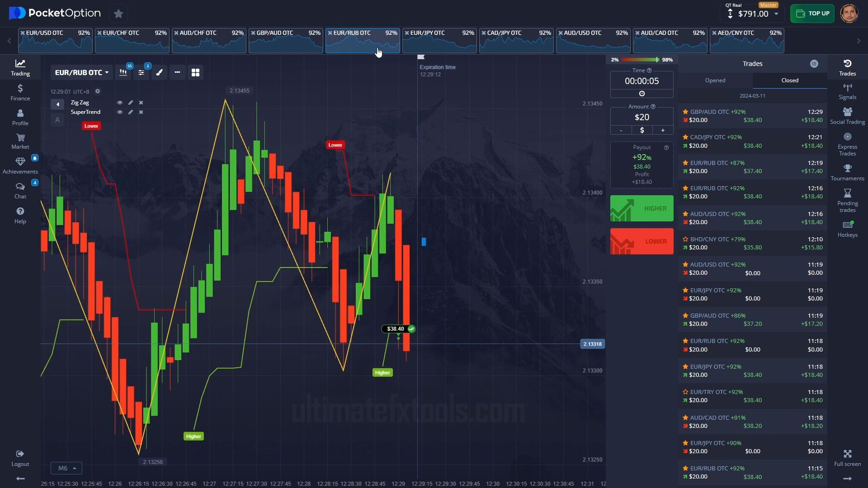The image size is (868, 488).
Task: Toggle Zig Zag indicator visibility
Action: click(x=120, y=103)
